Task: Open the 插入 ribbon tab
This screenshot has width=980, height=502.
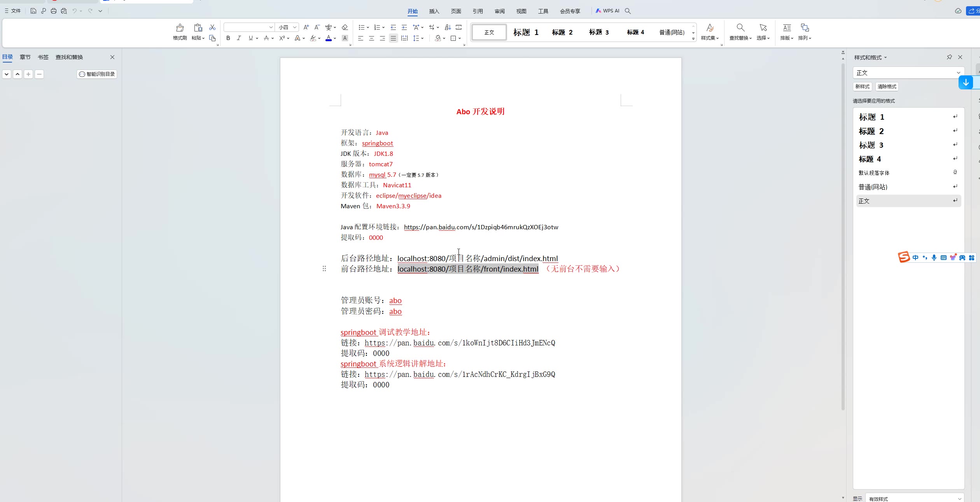Action: (x=434, y=11)
